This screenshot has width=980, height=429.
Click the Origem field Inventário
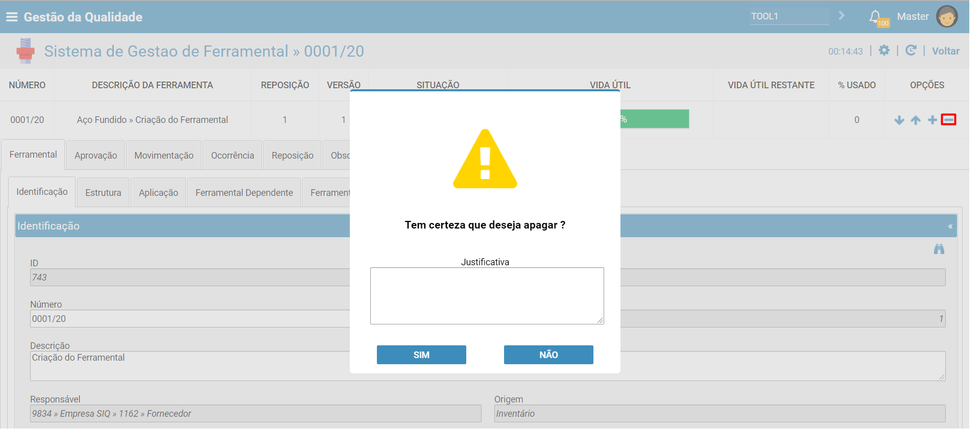(720, 414)
